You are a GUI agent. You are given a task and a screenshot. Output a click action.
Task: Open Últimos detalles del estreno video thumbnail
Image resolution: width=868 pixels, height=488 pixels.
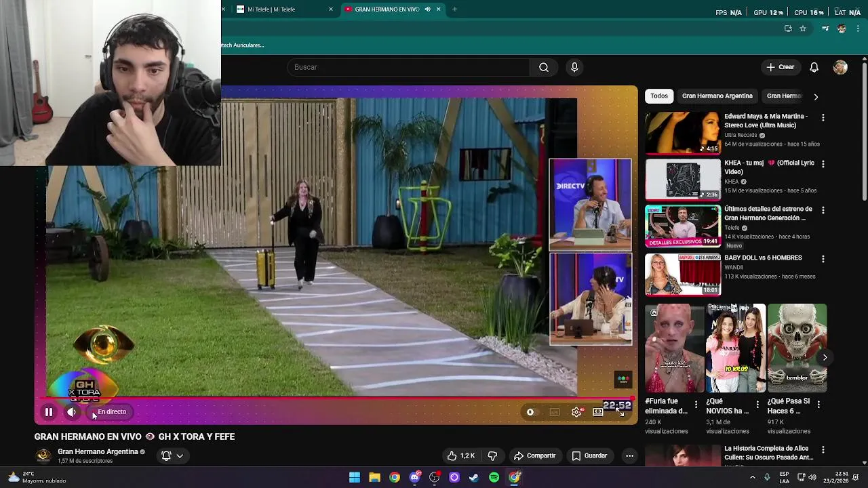pos(682,226)
